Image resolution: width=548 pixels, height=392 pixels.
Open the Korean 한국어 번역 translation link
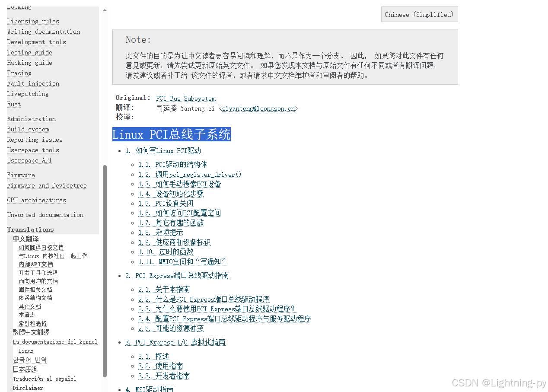[x=29, y=360]
